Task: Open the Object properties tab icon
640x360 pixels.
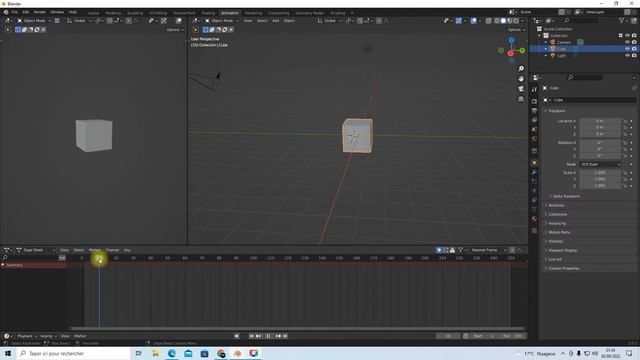Action: click(x=534, y=163)
